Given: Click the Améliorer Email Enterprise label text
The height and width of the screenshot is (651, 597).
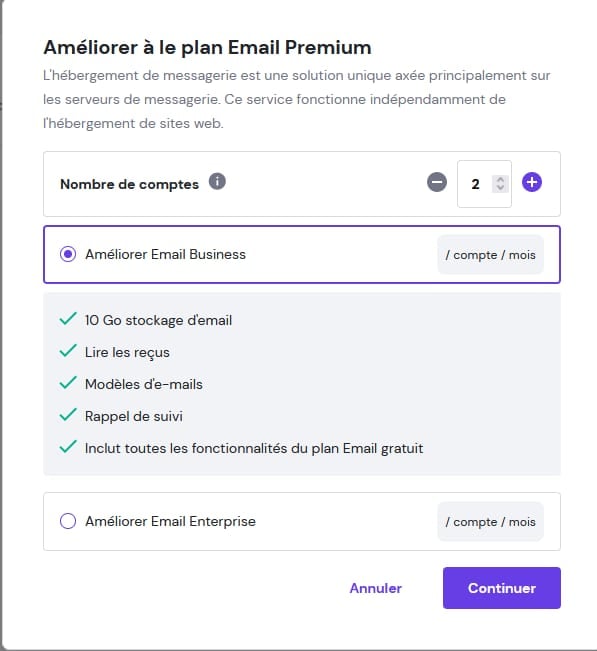Looking at the screenshot, I should 170,521.
